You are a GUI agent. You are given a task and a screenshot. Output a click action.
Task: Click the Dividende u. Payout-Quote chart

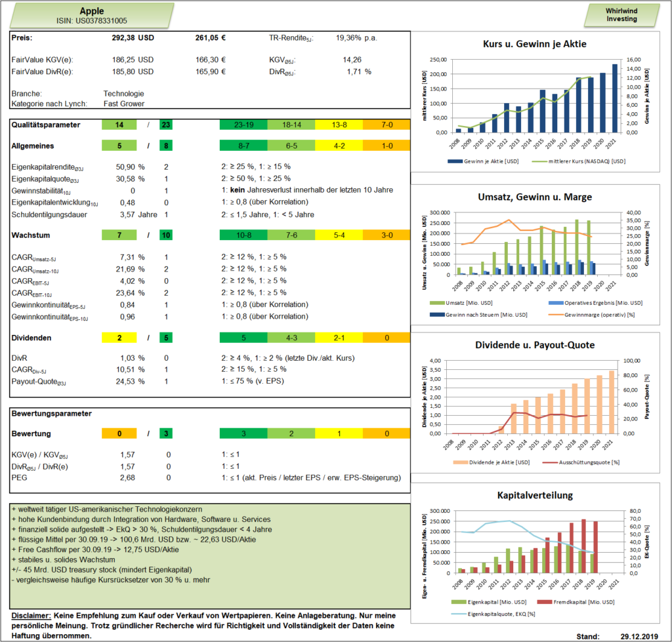tap(535, 403)
